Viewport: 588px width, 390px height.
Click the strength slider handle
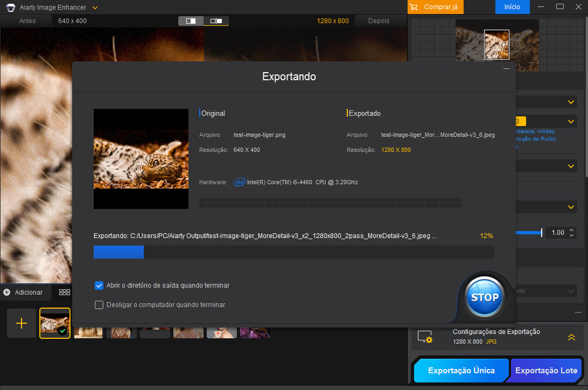pos(541,233)
